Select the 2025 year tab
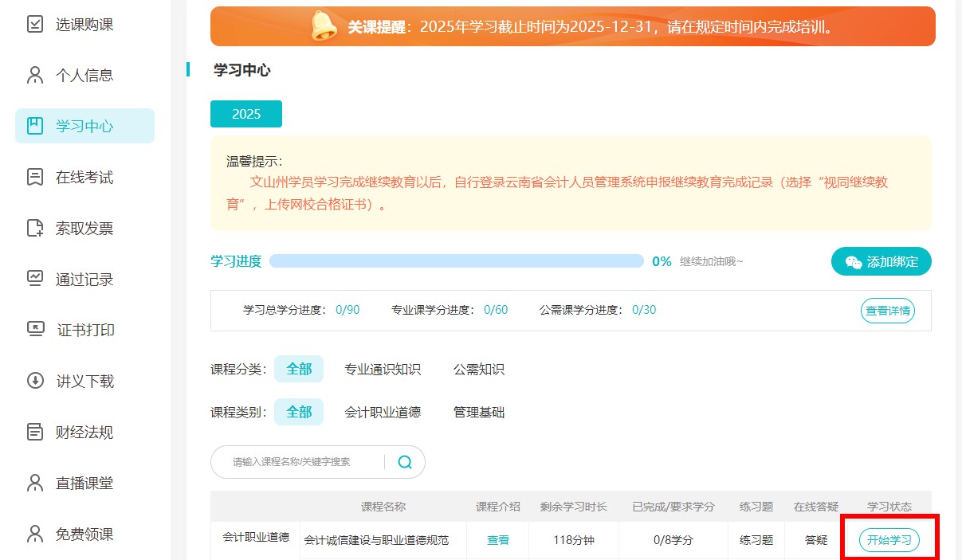This screenshot has height=560, width=962. click(245, 114)
